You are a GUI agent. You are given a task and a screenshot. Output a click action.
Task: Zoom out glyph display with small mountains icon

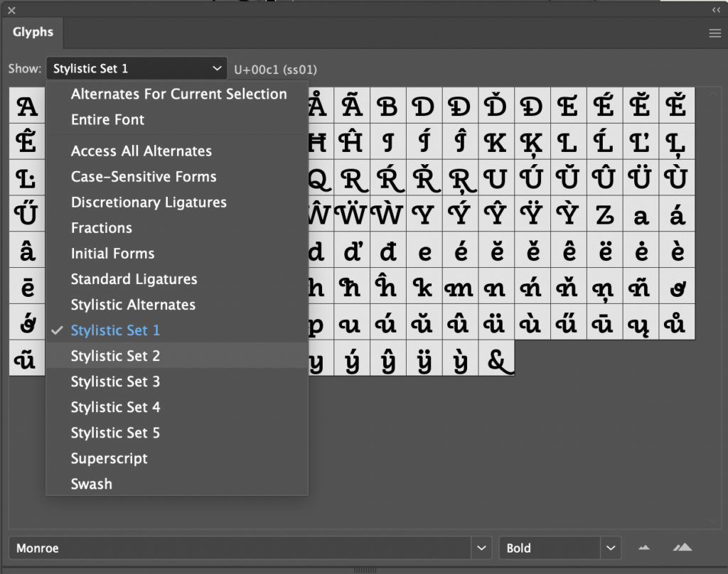coord(643,548)
